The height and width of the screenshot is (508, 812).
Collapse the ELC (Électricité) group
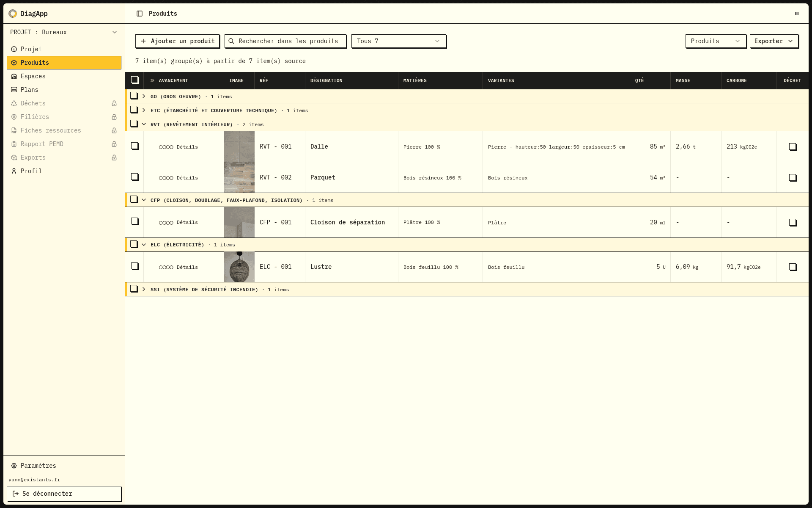144,245
